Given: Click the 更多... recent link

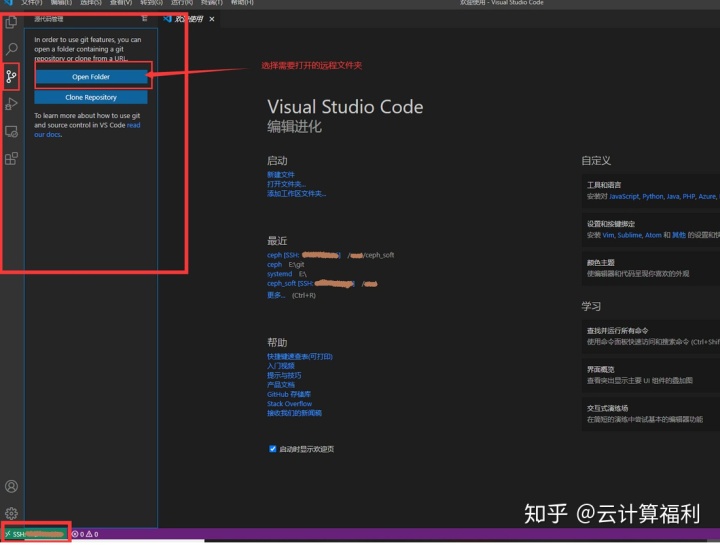Looking at the screenshot, I should click(276, 295).
